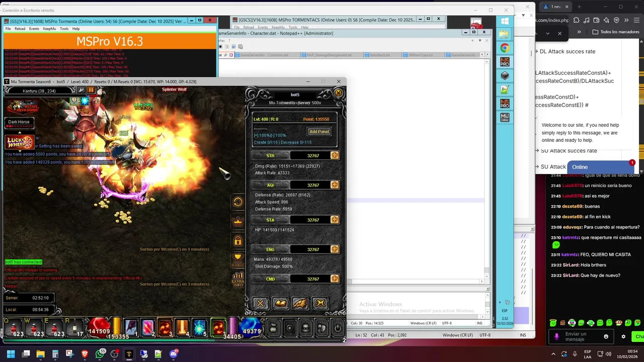Click the Enviar un mensaje chat field
Viewport: 644px width, 362px height.
[582, 336]
